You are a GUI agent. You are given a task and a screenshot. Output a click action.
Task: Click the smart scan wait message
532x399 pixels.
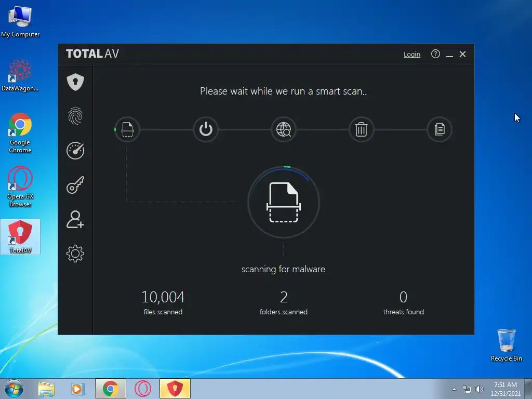pyautogui.click(x=283, y=91)
